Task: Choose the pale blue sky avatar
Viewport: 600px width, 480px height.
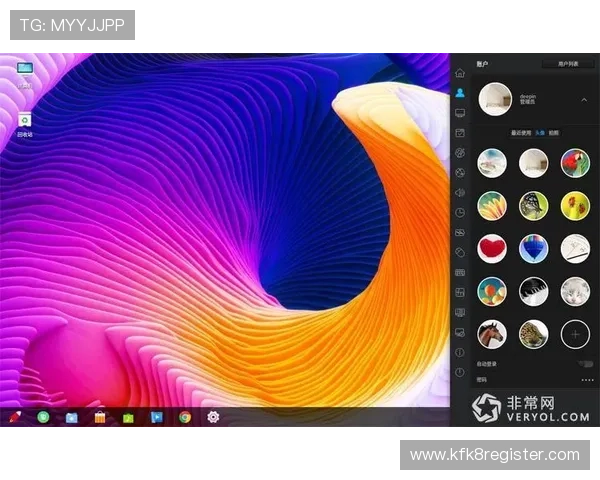Action: click(492, 163)
